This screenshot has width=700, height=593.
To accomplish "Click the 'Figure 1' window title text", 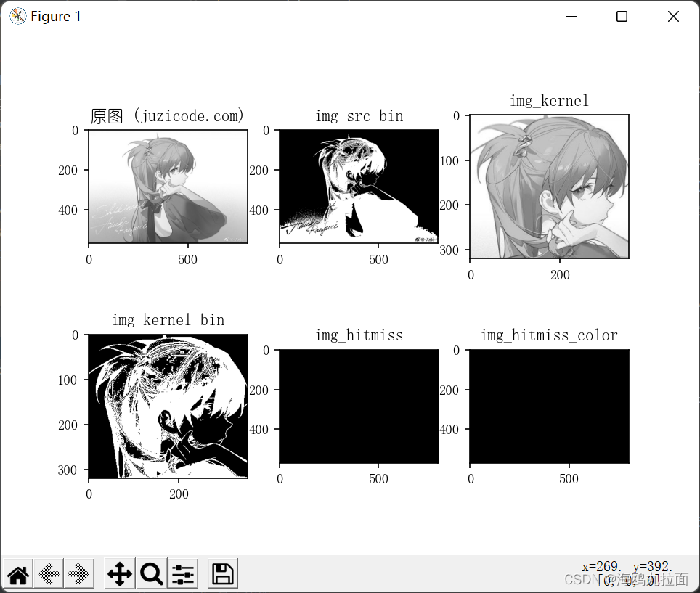I will click(x=56, y=17).
